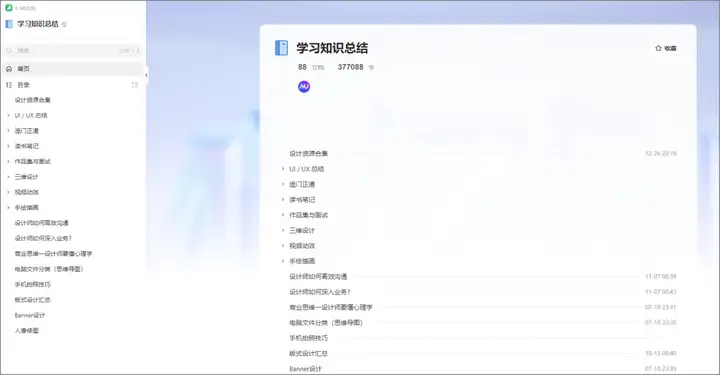The width and height of the screenshot is (720, 375).
Task: Open 电脑文件分类(思维导图) in sidebar
Action: 49,269
